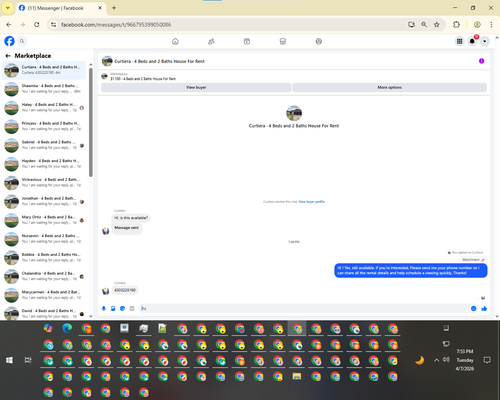View site information icon in address bar
The image size is (500, 400).
pyautogui.click(x=53, y=25)
